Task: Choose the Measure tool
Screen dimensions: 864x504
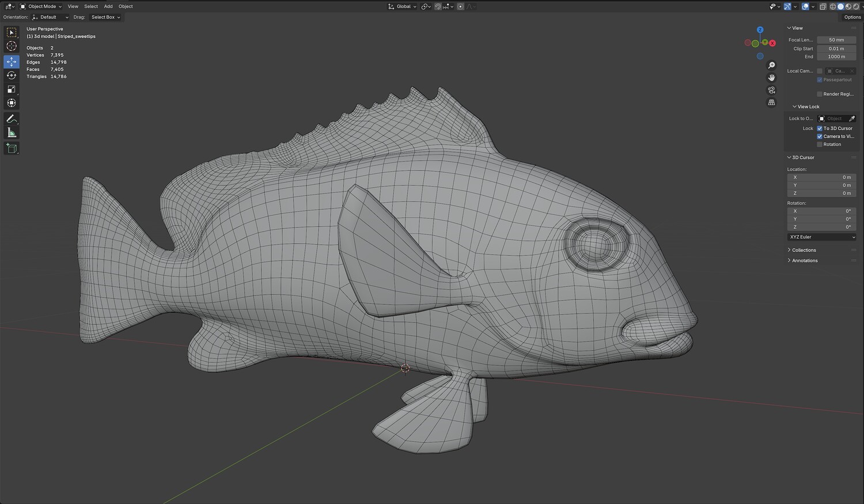Action: [x=12, y=132]
